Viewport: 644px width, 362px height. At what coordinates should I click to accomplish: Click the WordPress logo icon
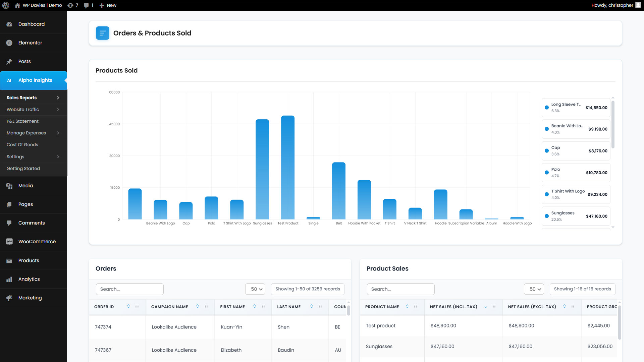[6, 5]
